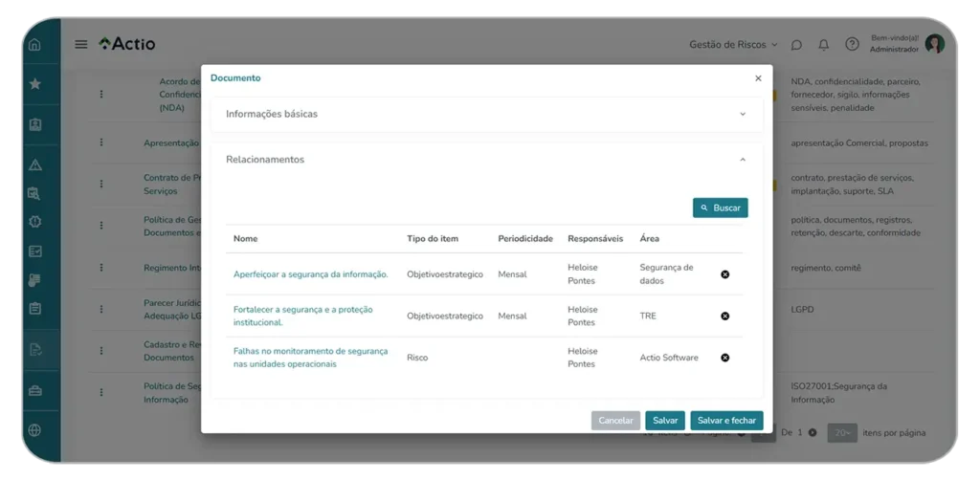This screenshot has height=480, width=980.
Task: Click the globe icon in the sidebar
Action: pyautogui.click(x=35, y=430)
